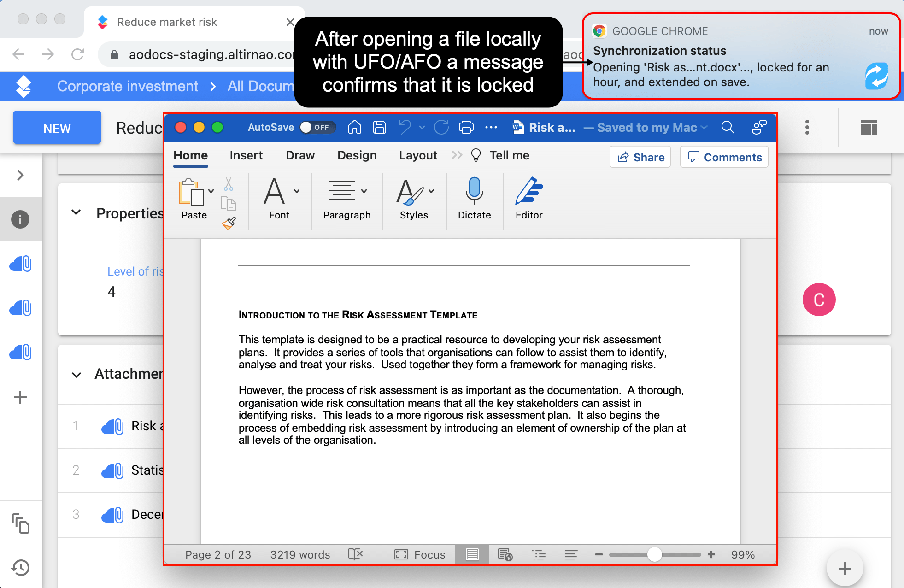Toggle the Comments pane open
904x588 pixels.
click(724, 157)
